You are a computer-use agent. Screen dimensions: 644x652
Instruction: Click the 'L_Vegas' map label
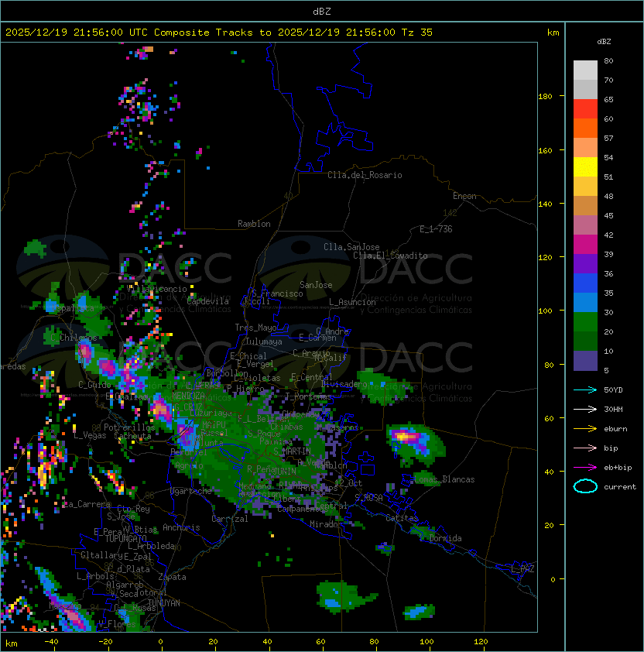[90, 435]
